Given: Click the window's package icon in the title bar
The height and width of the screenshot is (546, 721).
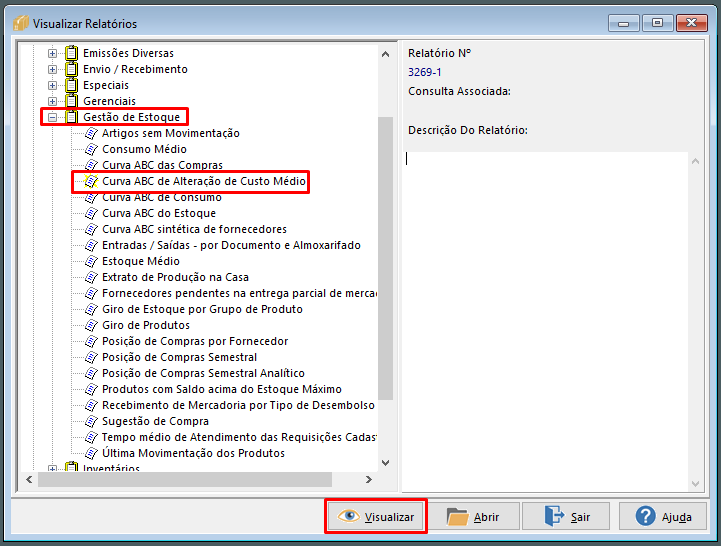Looking at the screenshot, I should pyautogui.click(x=21, y=23).
